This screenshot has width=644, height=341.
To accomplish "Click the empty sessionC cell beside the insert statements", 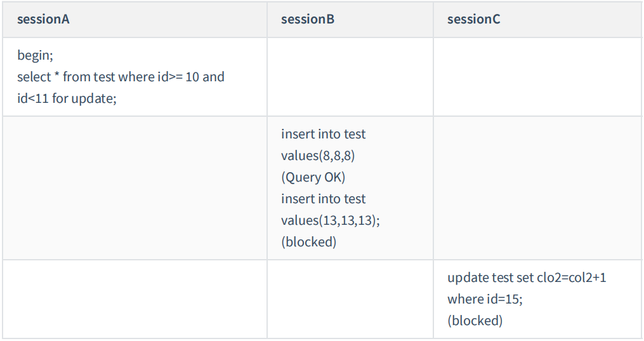I will coord(538,188).
